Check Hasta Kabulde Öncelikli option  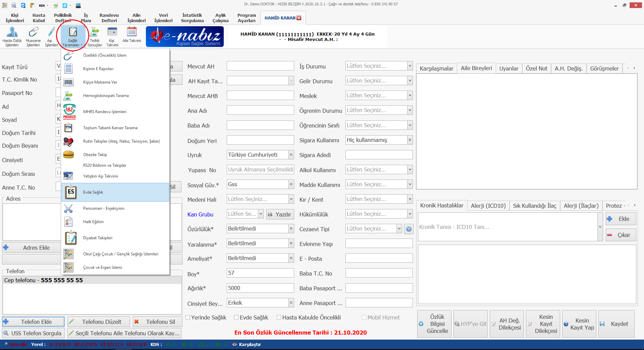[x=279, y=317]
